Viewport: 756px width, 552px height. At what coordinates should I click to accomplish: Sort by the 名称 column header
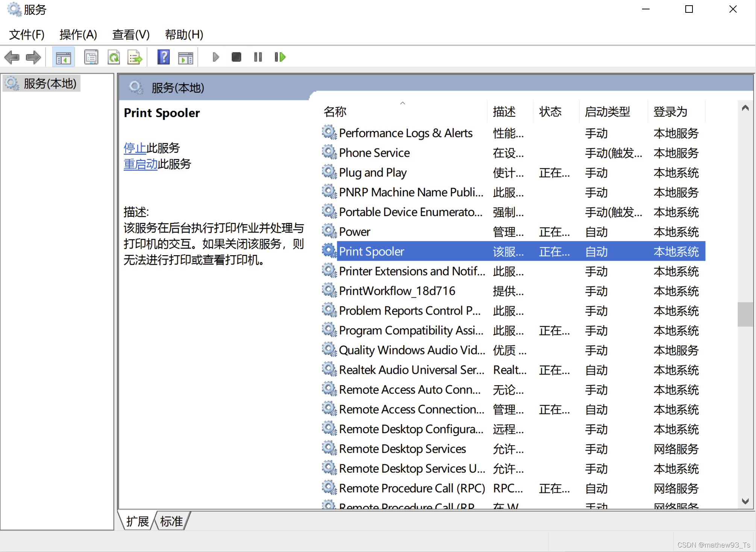pyautogui.click(x=335, y=112)
